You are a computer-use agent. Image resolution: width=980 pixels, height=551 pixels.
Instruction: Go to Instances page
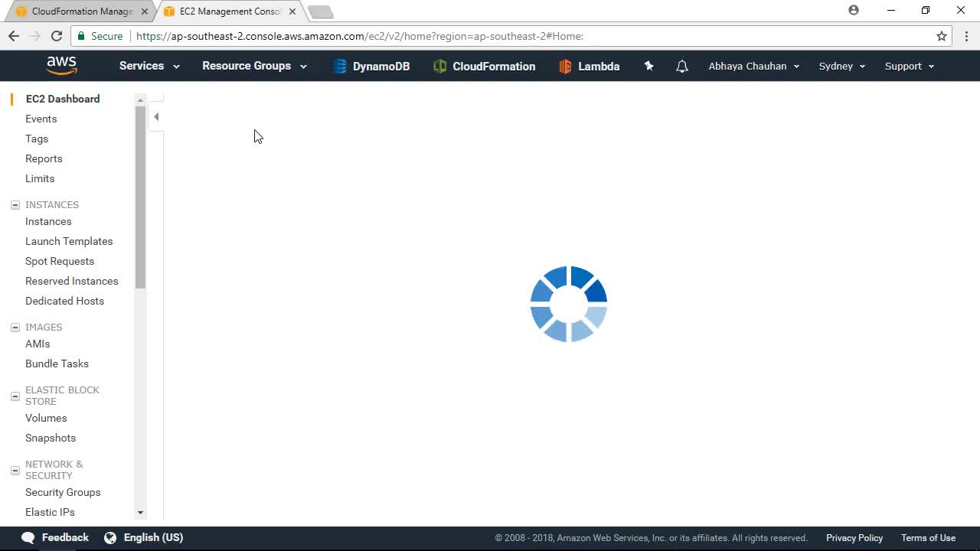pos(48,221)
